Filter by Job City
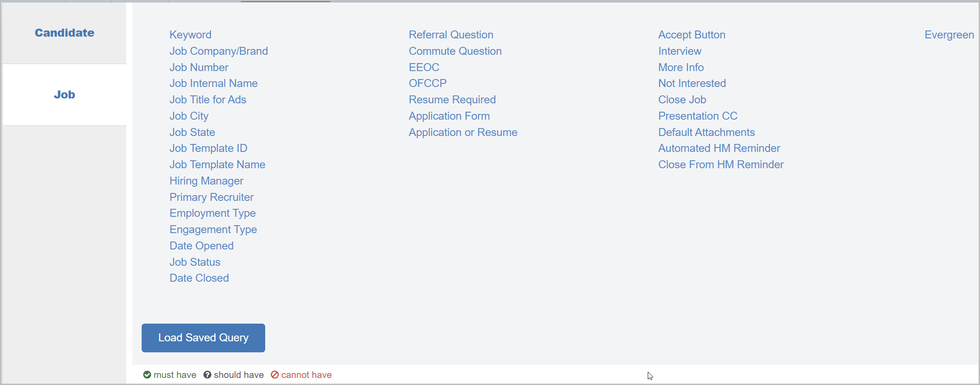The width and height of the screenshot is (980, 385). click(189, 116)
